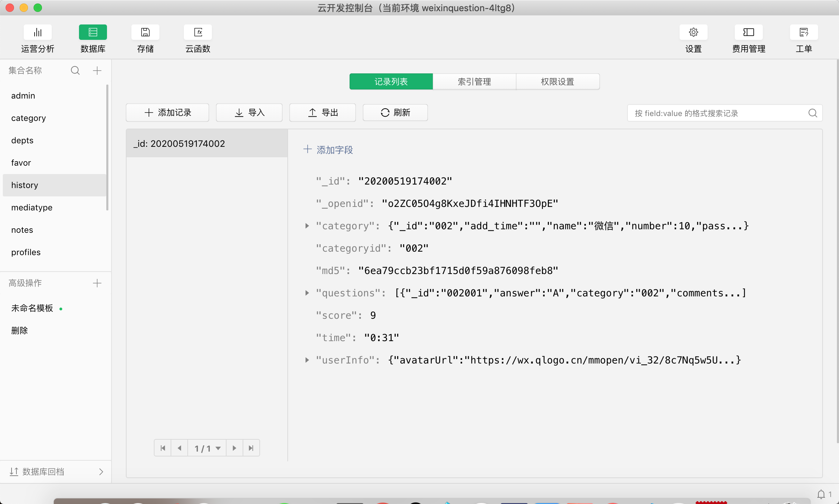Expand the "questions" array field

[307, 293]
